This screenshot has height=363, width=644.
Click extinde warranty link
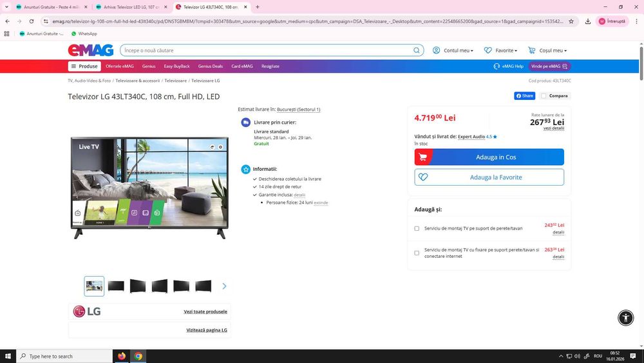coord(321,202)
